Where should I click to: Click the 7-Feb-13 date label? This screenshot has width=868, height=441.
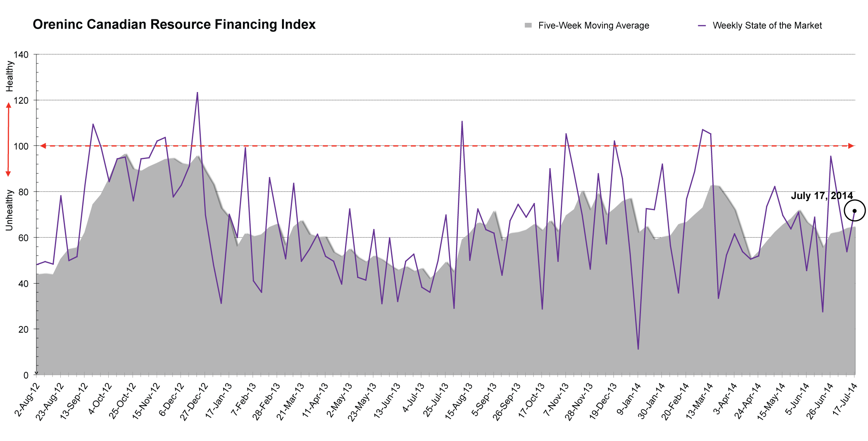click(243, 400)
